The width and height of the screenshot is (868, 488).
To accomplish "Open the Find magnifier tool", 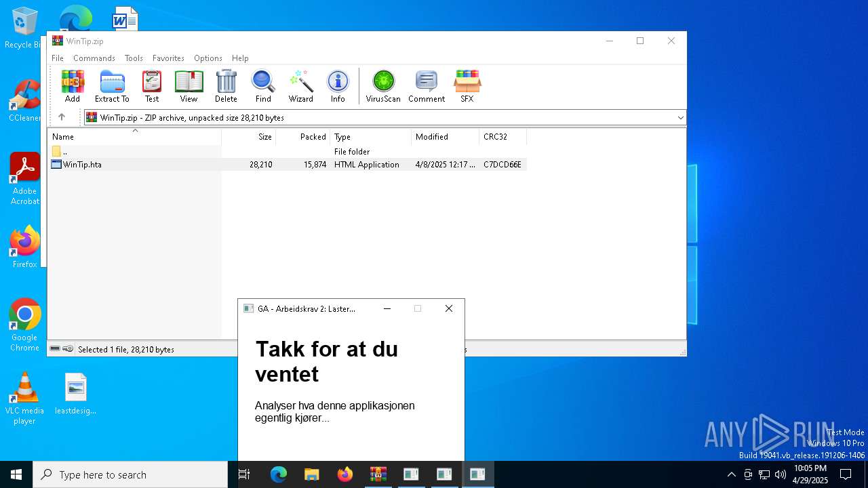I will click(x=263, y=86).
